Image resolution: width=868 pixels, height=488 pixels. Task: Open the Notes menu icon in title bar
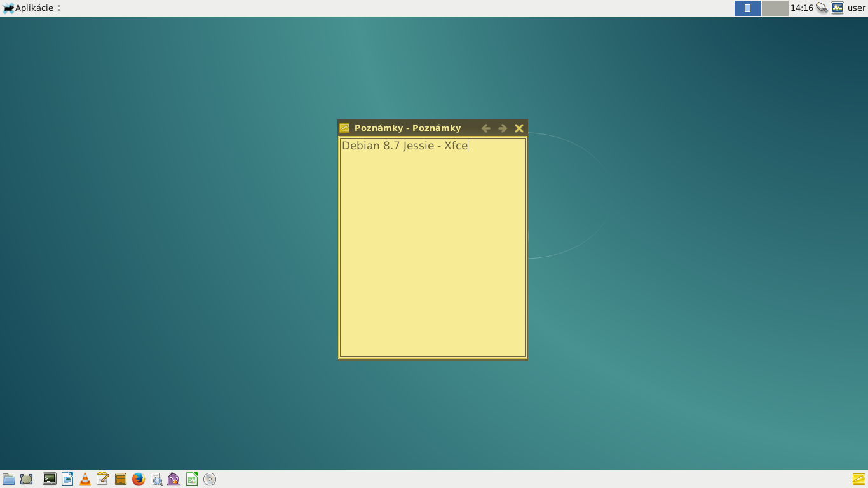tap(344, 128)
